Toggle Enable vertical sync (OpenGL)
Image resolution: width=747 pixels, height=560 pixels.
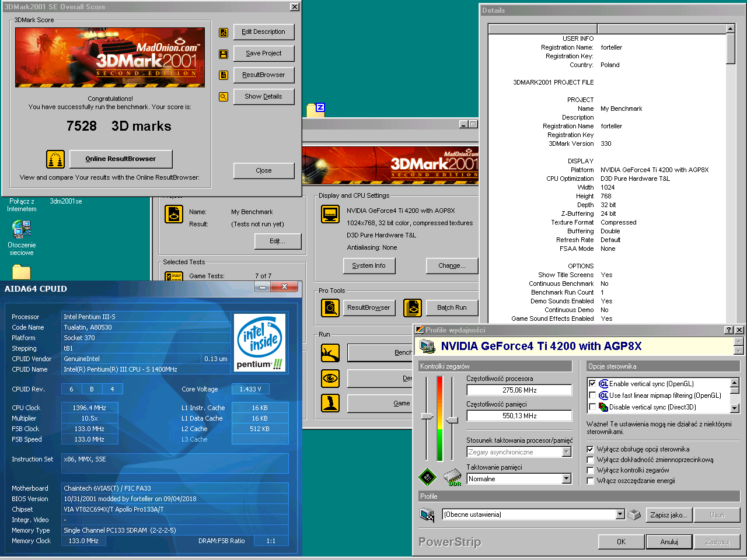pos(592,384)
